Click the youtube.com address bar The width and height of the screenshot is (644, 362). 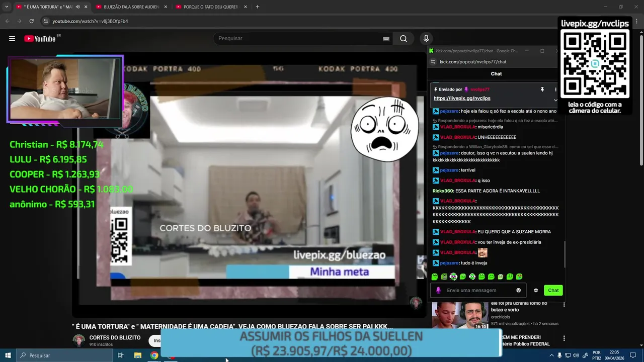[297, 21]
